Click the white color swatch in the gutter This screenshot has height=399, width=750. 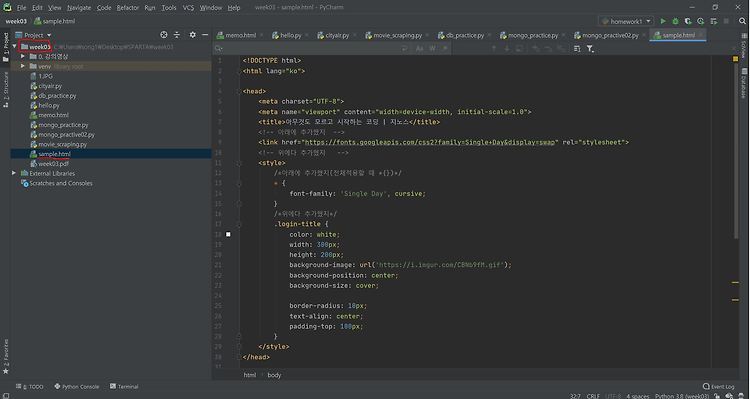[228, 234]
